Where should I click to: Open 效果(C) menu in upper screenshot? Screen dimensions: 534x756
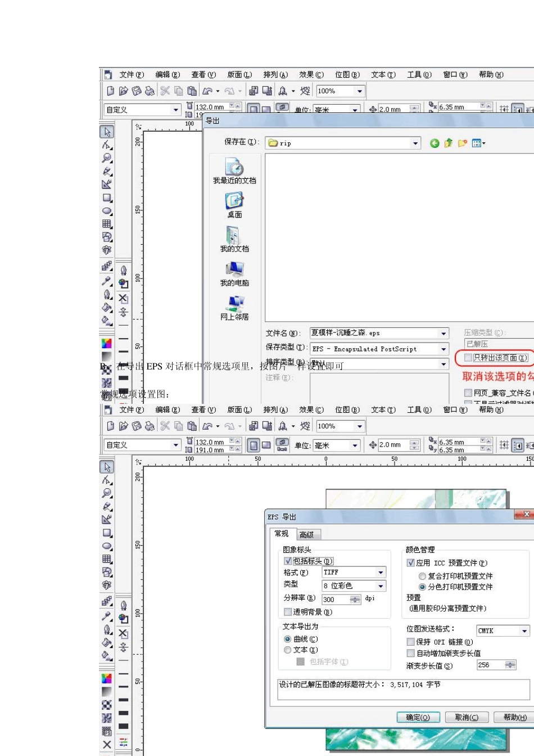pos(311,75)
